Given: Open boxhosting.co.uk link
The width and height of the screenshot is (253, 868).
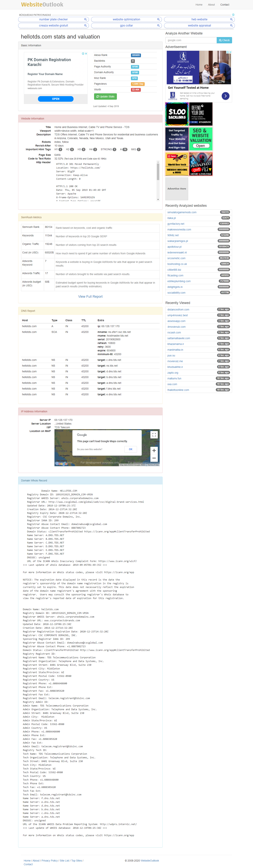Looking at the screenshot, I should (177, 264).
